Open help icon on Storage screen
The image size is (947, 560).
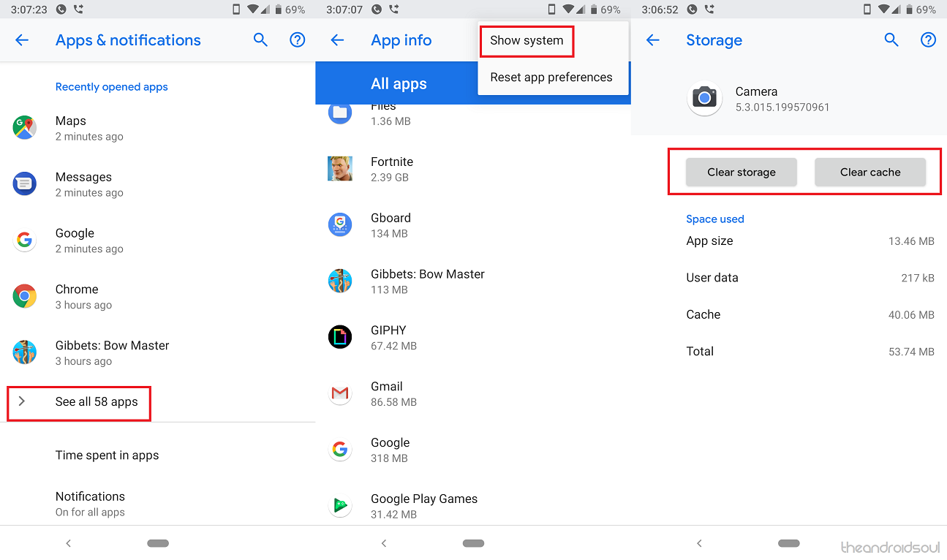[928, 40]
